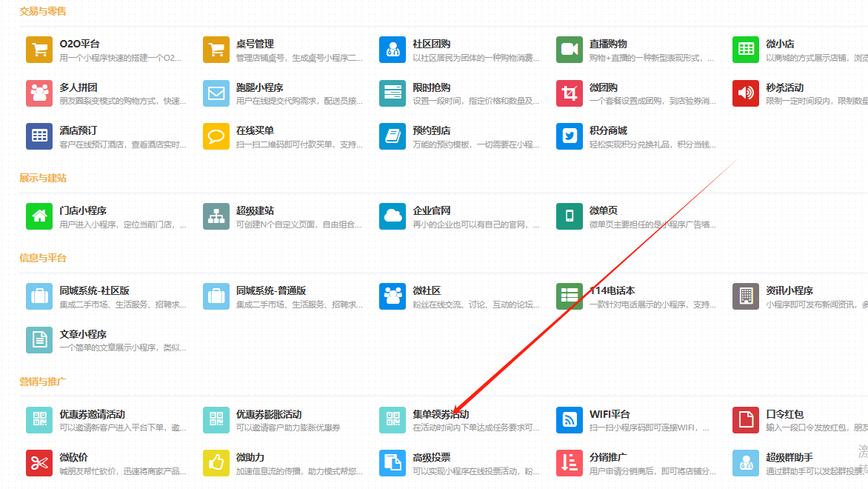Viewport: 868px width, 489px height.
Task: Click the 分销推广 sort icon
Action: pyautogui.click(x=569, y=463)
